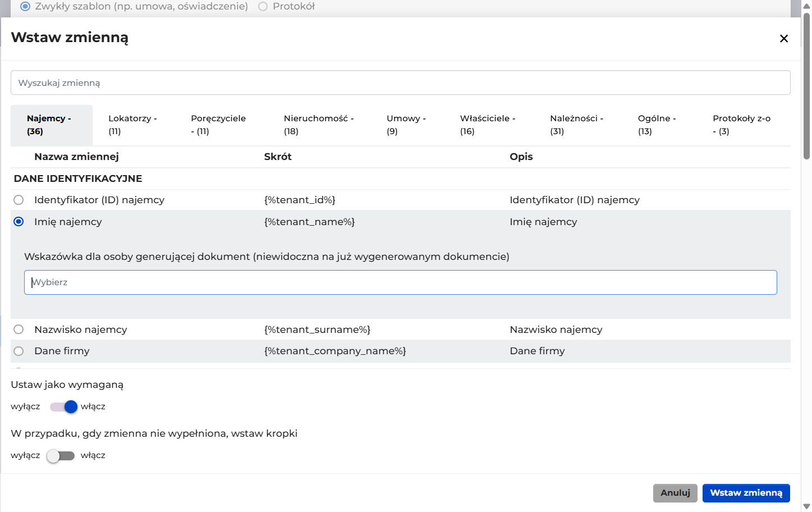Open the Protokoły z-o tab
This screenshot has width=812, height=512.
[742, 125]
